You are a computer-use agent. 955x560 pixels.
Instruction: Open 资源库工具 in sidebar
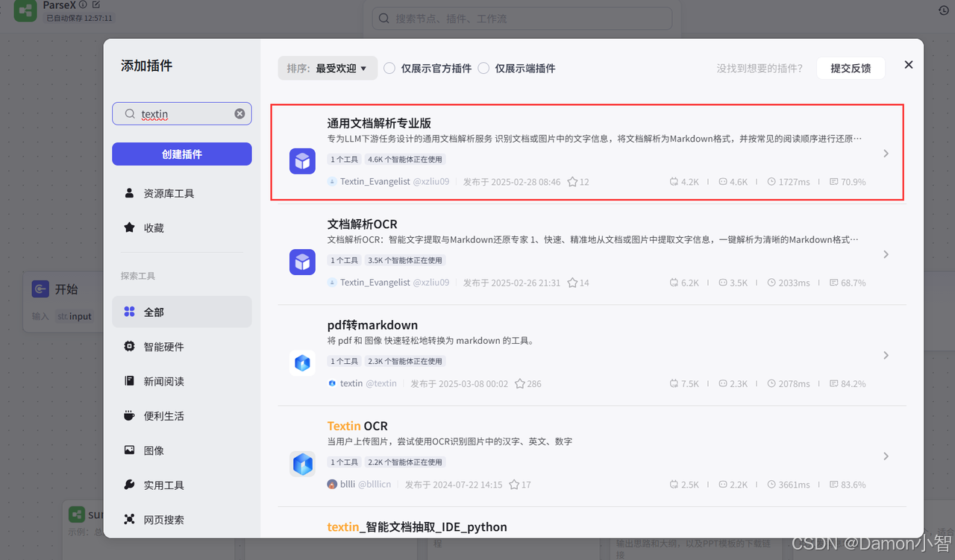pyautogui.click(x=182, y=193)
